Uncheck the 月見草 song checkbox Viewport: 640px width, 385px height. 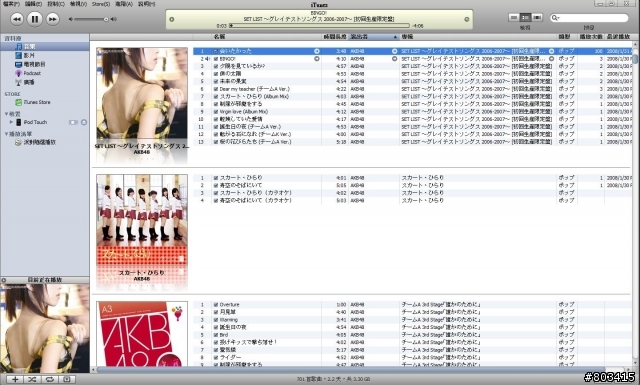(216, 312)
